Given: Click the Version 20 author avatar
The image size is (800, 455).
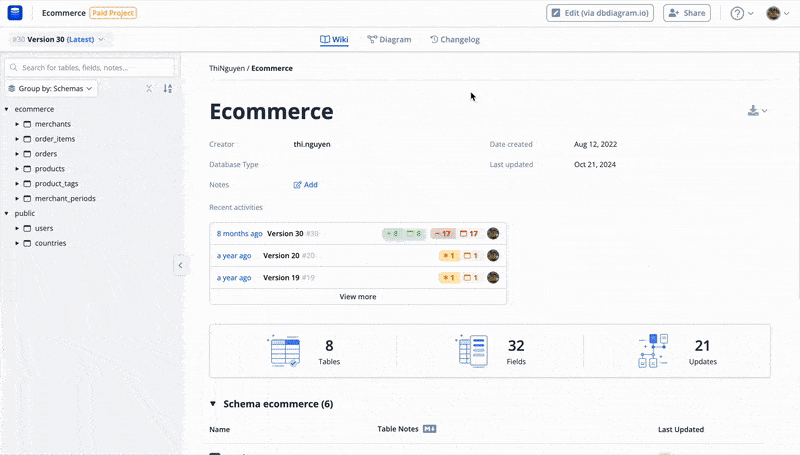Looking at the screenshot, I should 493,256.
